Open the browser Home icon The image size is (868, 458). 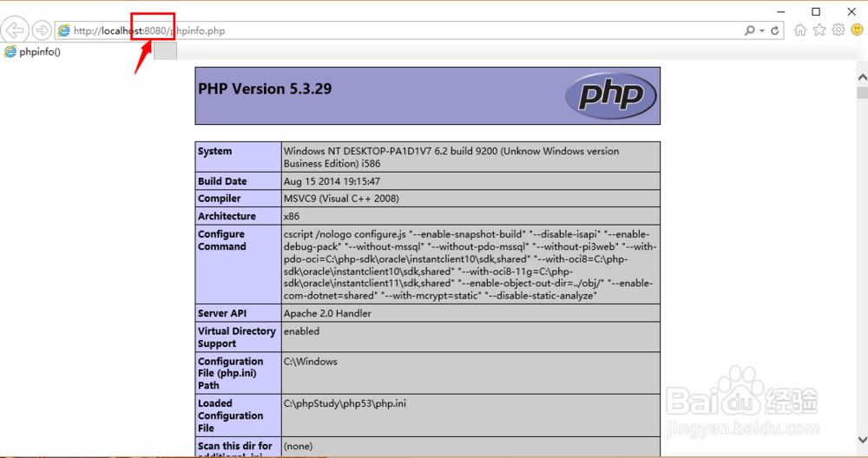(x=800, y=30)
